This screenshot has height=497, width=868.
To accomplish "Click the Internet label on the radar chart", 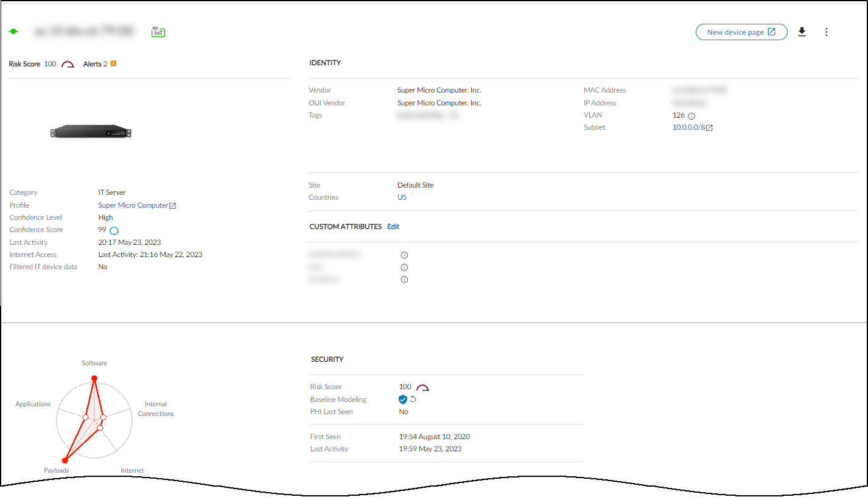I will pyautogui.click(x=132, y=470).
